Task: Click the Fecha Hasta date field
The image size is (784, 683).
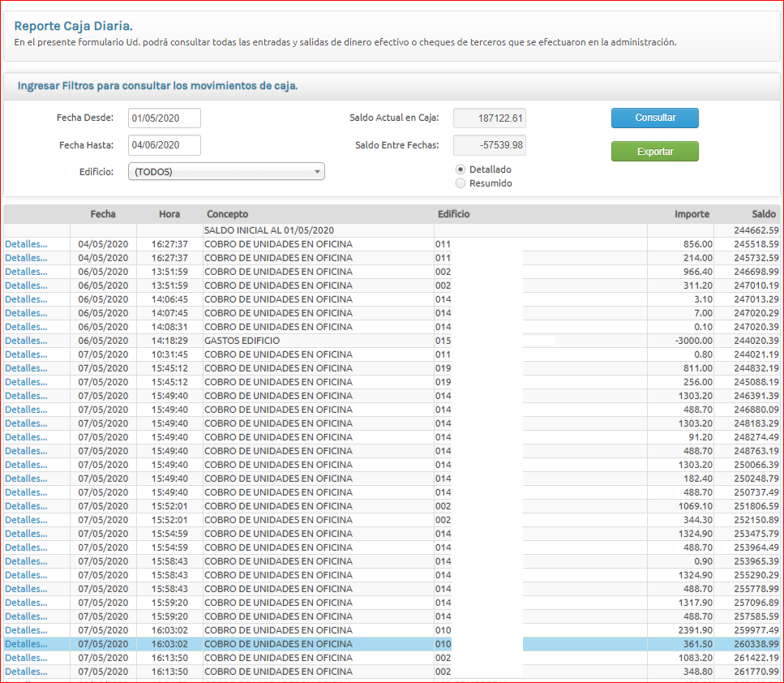Action: pyautogui.click(x=165, y=145)
